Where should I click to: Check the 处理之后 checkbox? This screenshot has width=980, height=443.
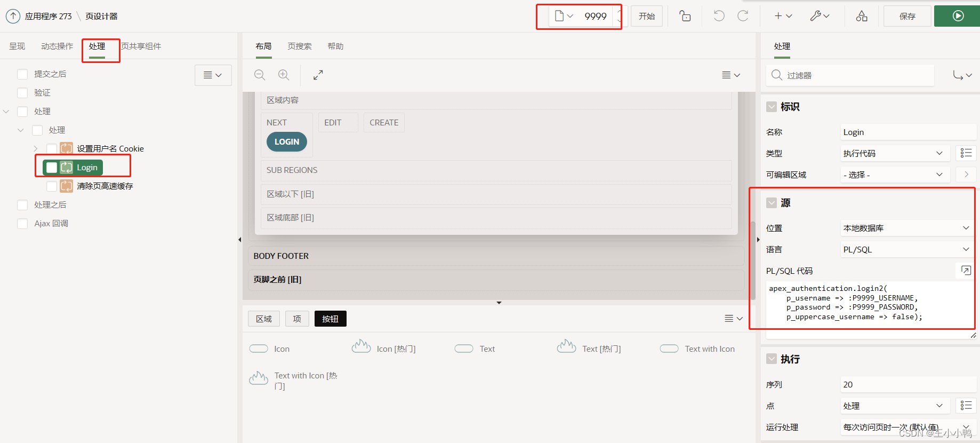[22, 205]
